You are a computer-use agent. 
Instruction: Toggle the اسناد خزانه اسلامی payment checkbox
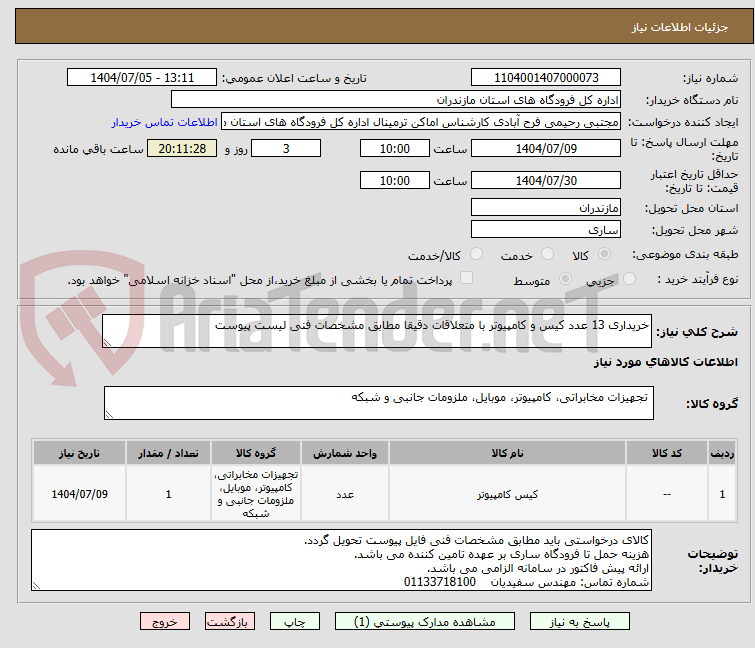coord(466,278)
